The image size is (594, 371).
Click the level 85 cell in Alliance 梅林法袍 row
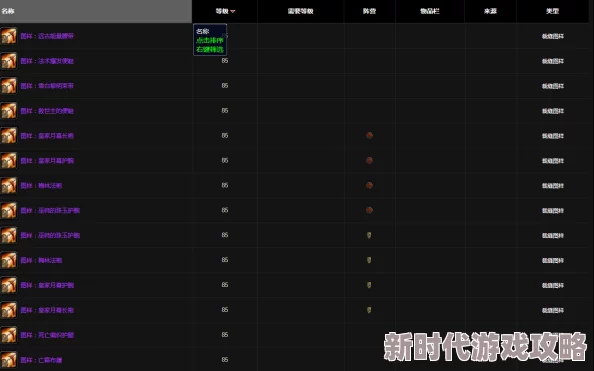(225, 260)
